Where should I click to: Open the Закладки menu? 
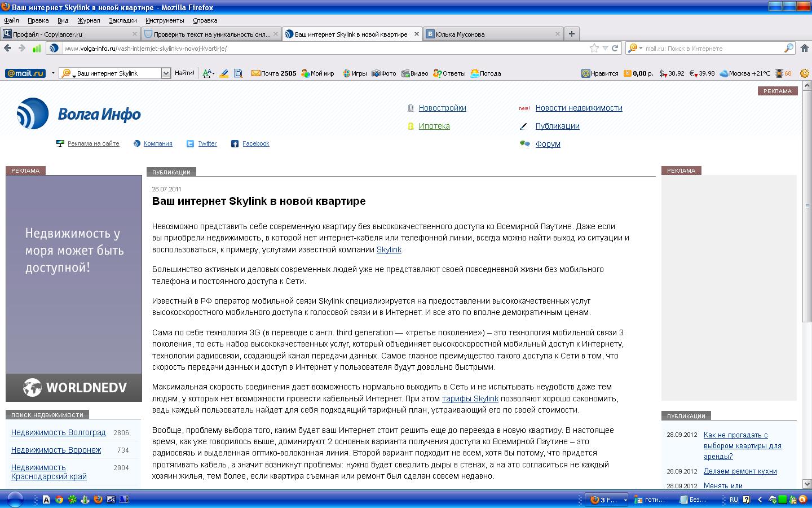tap(123, 20)
